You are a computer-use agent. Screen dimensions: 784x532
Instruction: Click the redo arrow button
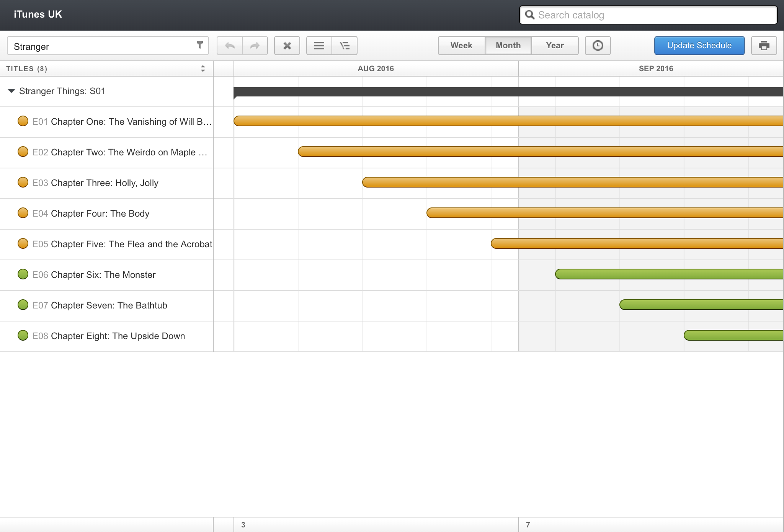[x=255, y=46]
